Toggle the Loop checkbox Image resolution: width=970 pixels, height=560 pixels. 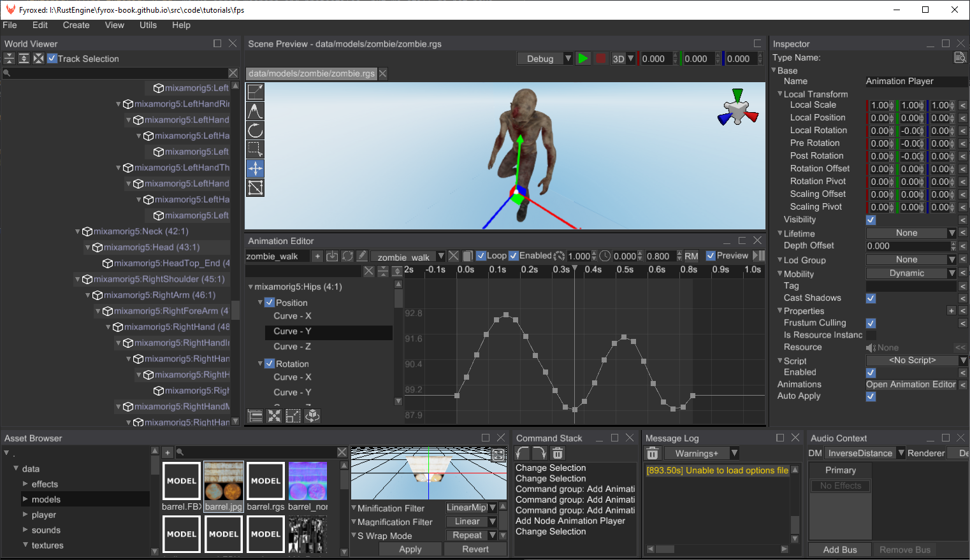481,256
